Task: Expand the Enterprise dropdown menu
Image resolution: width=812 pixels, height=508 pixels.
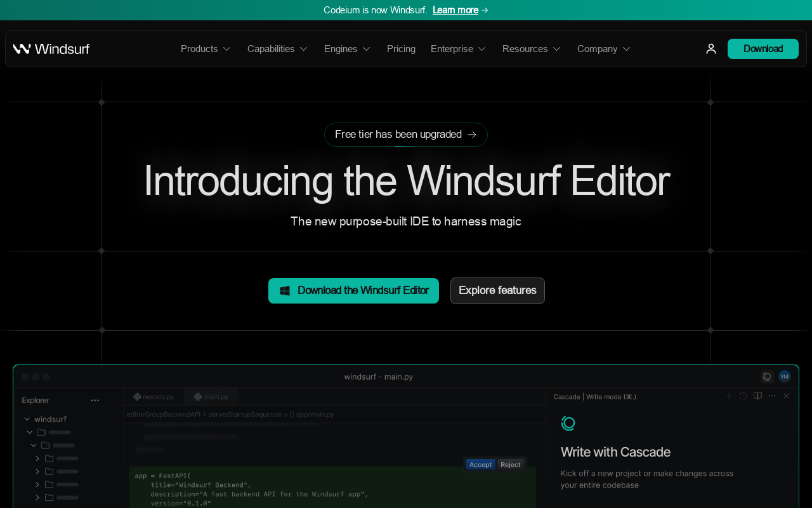Action: [458, 49]
